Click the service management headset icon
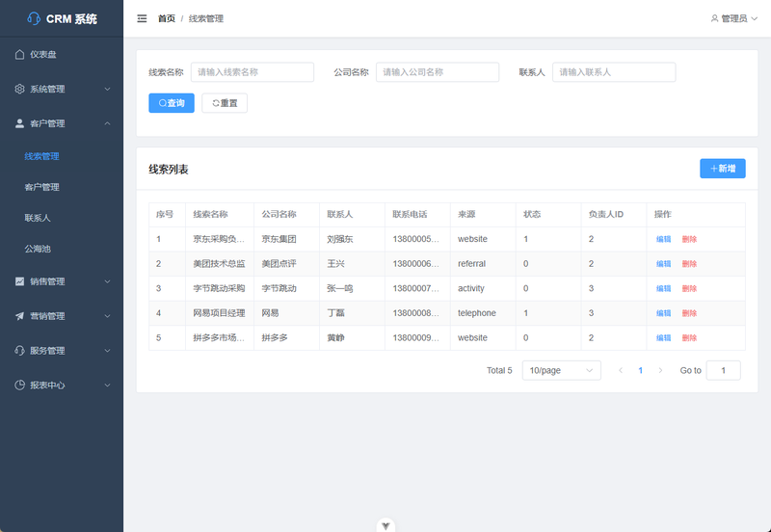This screenshot has width=771, height=532. pos(19,351)
